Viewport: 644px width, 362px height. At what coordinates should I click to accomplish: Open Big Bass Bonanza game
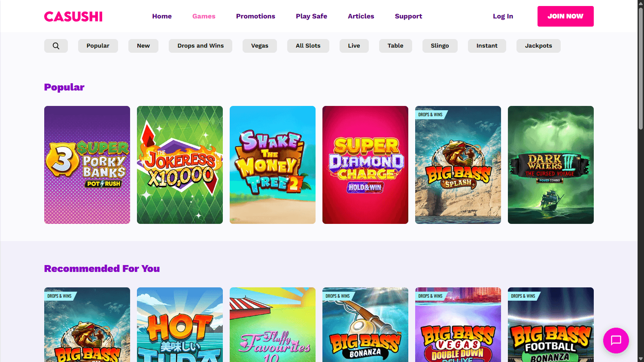tap(365, 325)
